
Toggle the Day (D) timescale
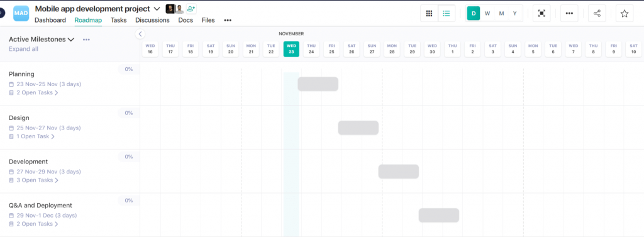(x=474, y=14)
